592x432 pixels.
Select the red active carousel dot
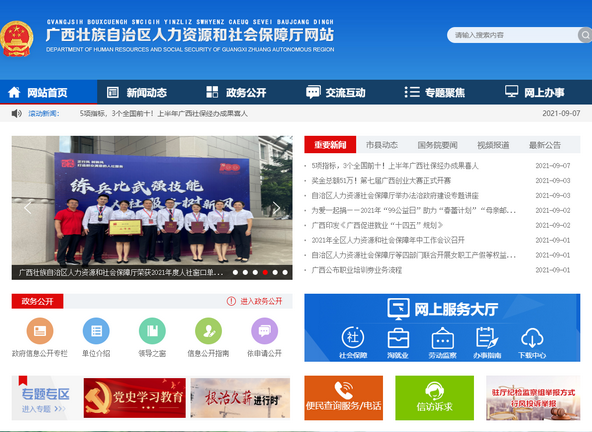(x=265, y=272)
